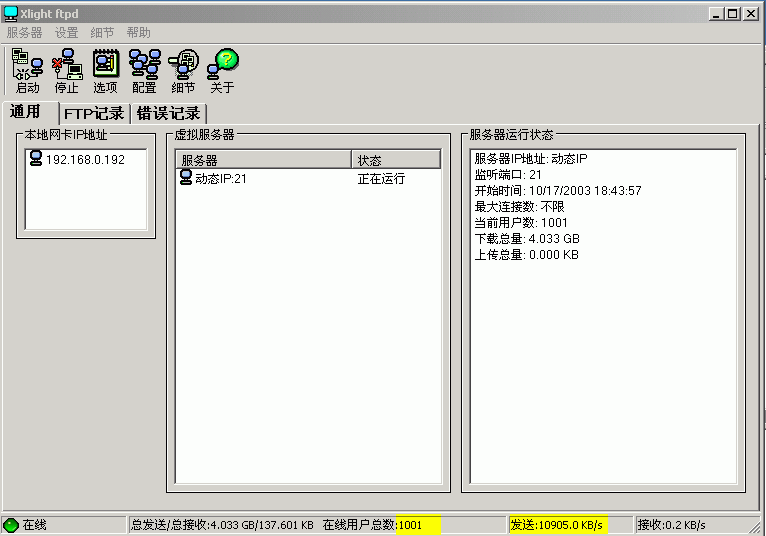766x536 pixels.
Task: Switch to the 错误记录 tab
Action: (169, 113)
